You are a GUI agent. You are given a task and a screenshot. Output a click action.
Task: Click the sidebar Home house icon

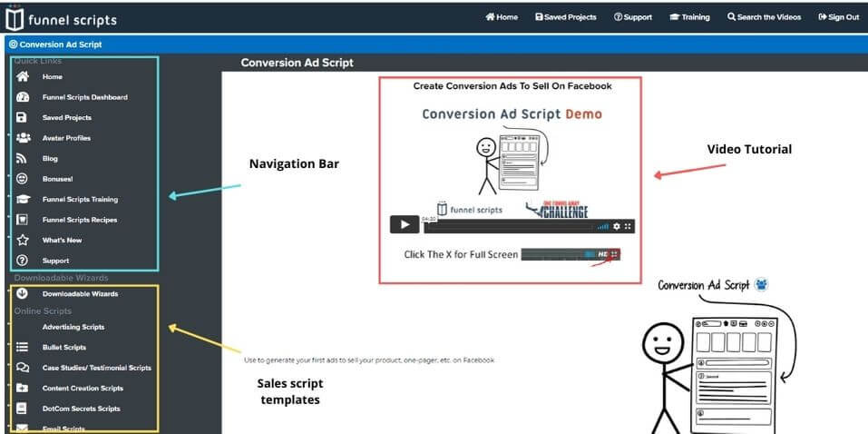coord(22,76)
